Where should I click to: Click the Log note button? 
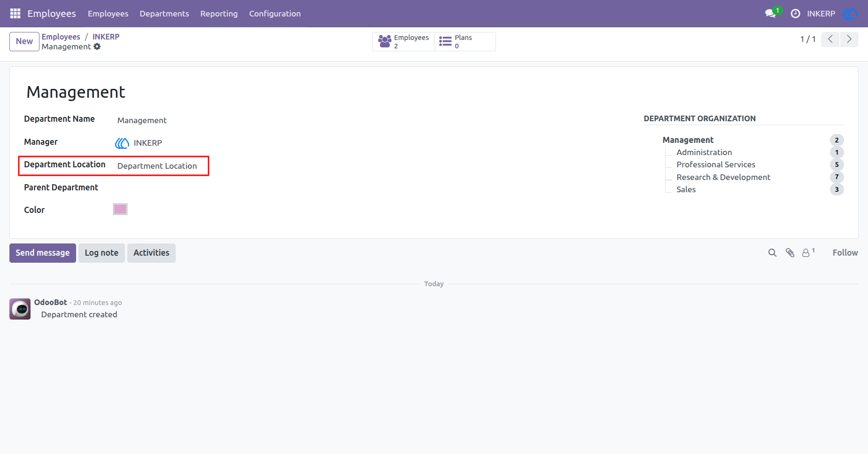(101, 253)
